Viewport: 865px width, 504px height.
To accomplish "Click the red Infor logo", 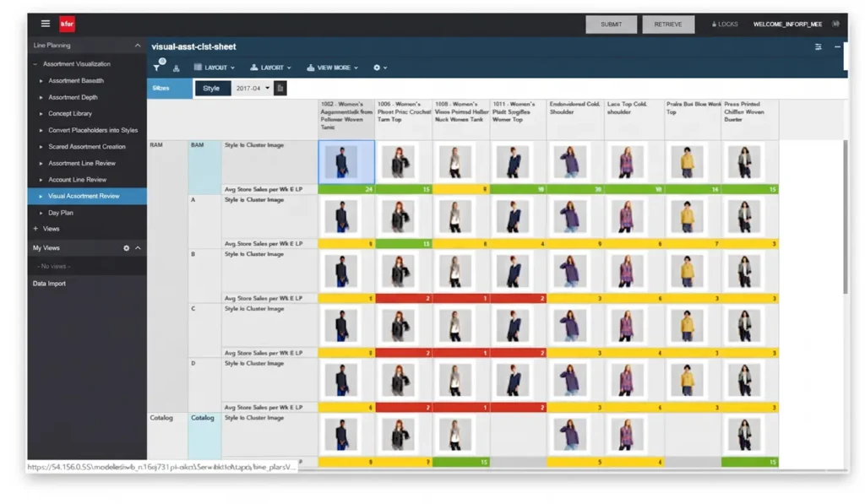I will click(67, 24).
